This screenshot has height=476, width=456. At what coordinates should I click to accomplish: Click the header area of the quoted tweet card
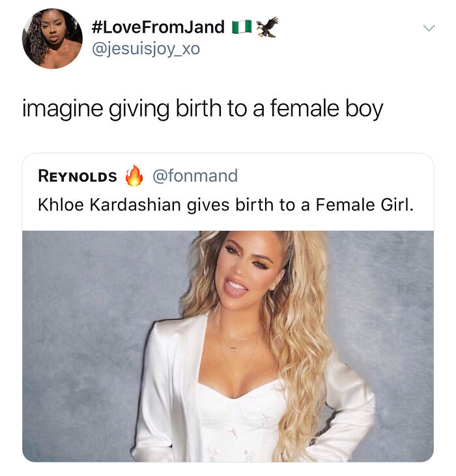(x=228, y=192)
